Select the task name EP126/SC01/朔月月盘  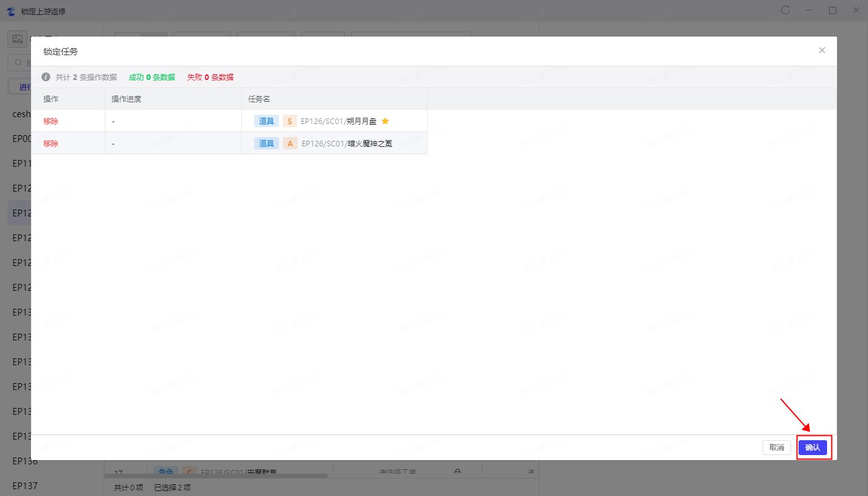click(x=339, y=122)
